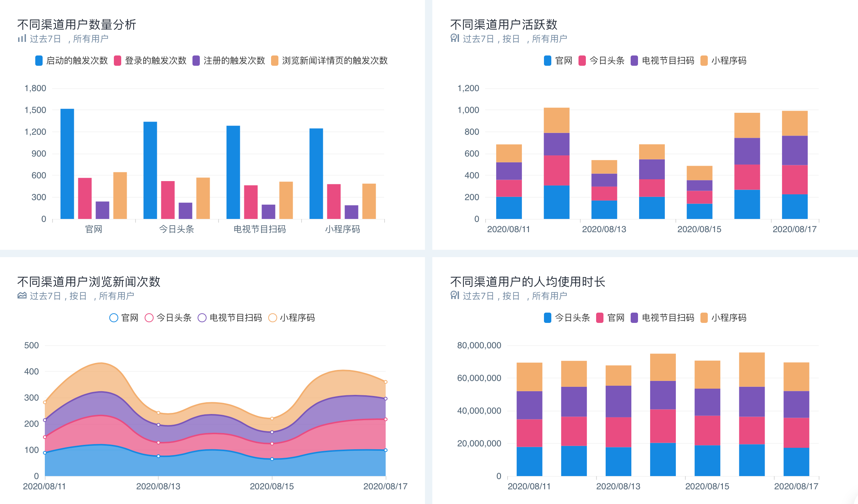Viewport: 858px width, 504px height.
Task: Click 过去7日 ，所有用户 subtitle of 数量分析
Action: [69, 39]
